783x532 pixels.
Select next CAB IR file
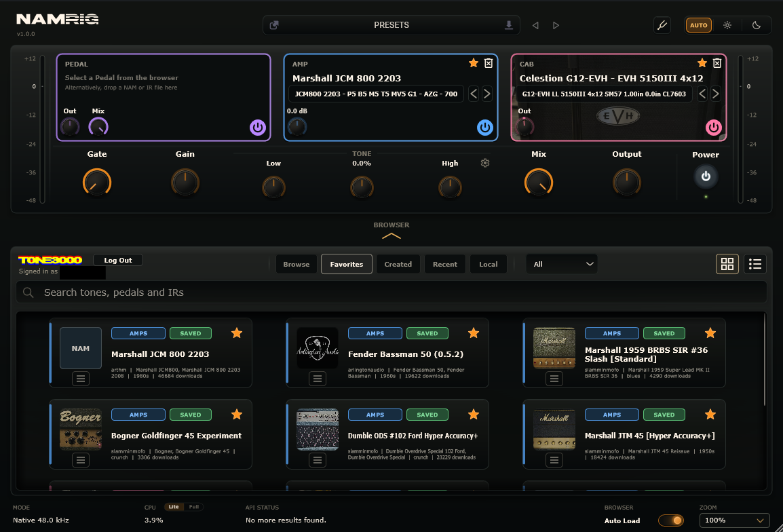tap(716, 94)
